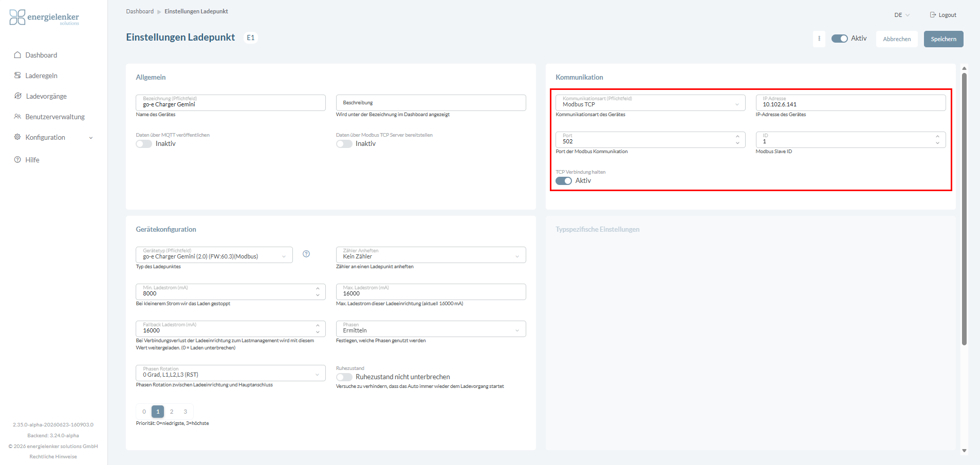Click the IP Adresse input field
Screen dimensions: 980x465
pyautogui.click(x=850, y=103)
